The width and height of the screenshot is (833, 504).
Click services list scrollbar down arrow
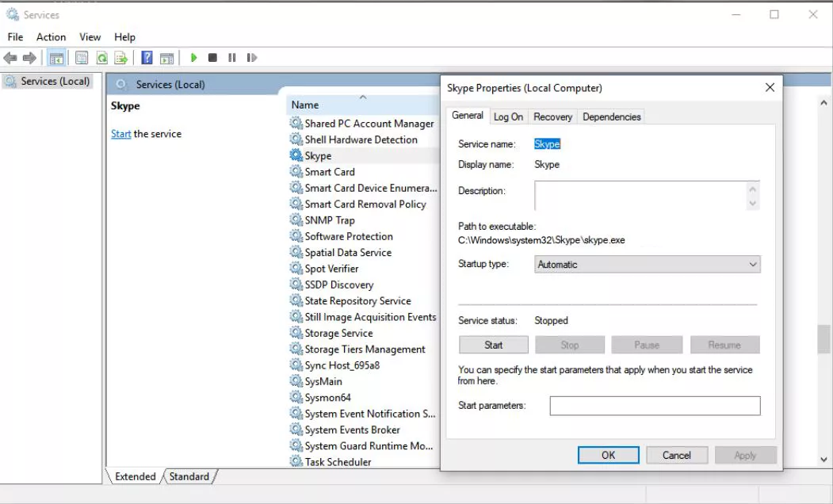pos(823,460)
